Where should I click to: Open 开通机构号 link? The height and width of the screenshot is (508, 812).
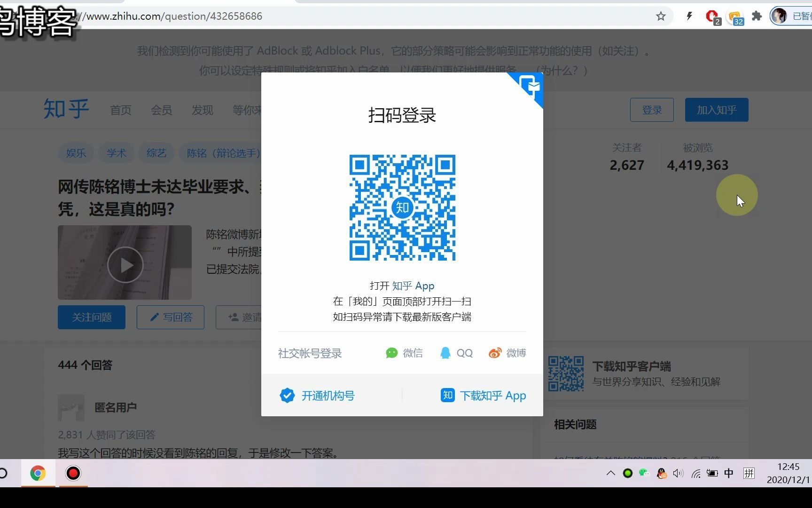point(317,396)
